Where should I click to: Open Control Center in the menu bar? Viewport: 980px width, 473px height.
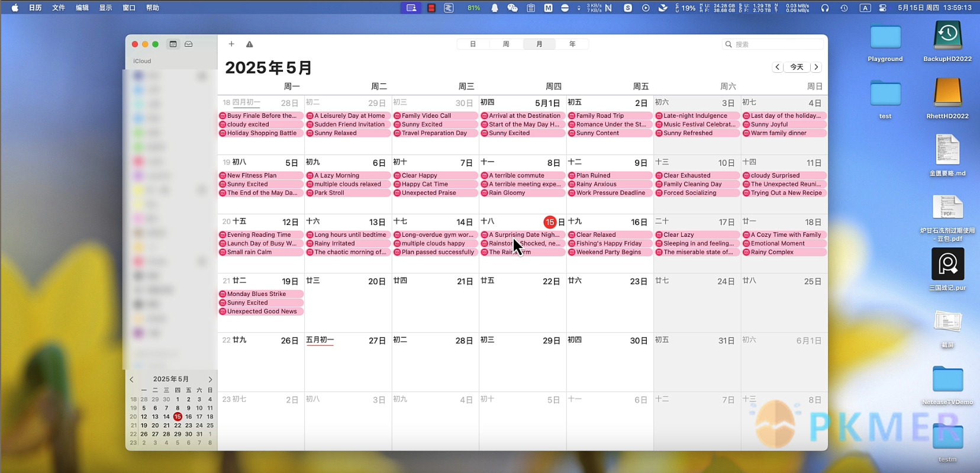[882, 8]
